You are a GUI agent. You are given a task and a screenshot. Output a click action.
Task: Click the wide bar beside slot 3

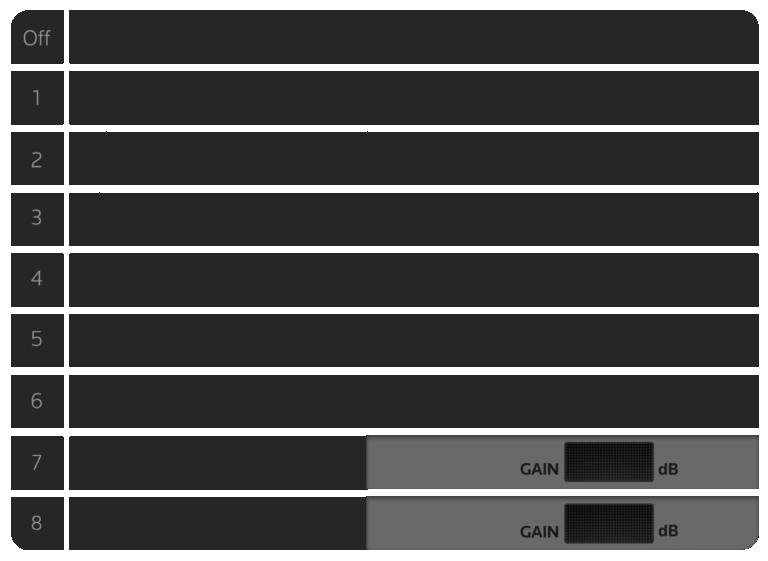point(414,220)
